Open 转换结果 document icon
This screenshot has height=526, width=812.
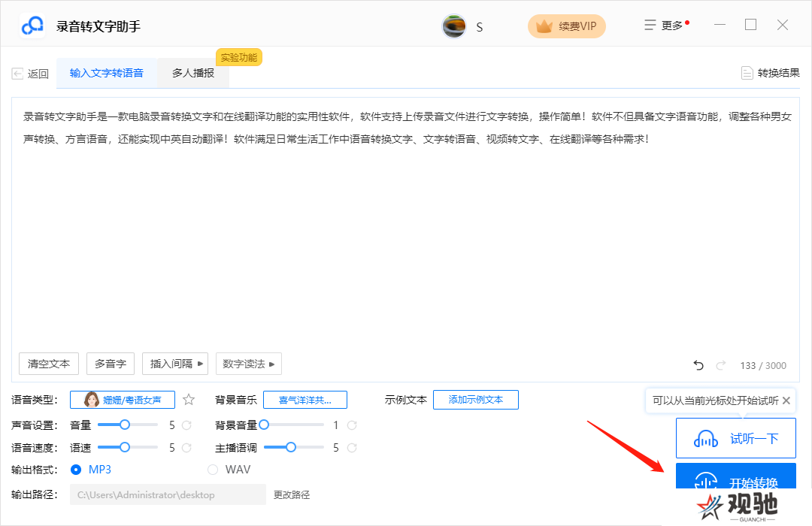coord(747,73)
